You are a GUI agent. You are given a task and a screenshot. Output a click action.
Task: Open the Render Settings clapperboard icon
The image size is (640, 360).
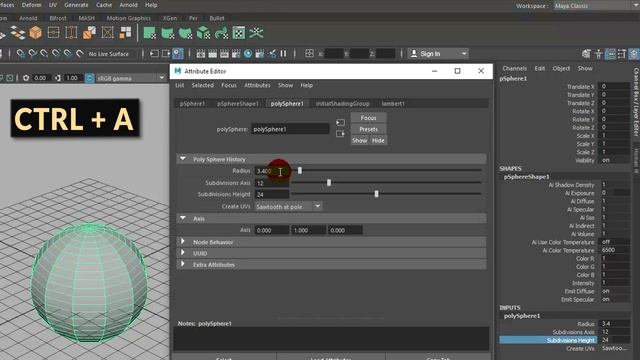click(x=236, y=54)
